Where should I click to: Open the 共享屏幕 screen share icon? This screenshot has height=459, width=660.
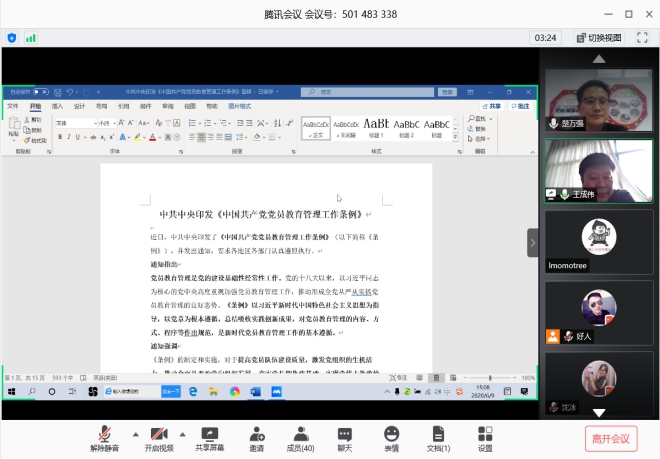point(209,435)
